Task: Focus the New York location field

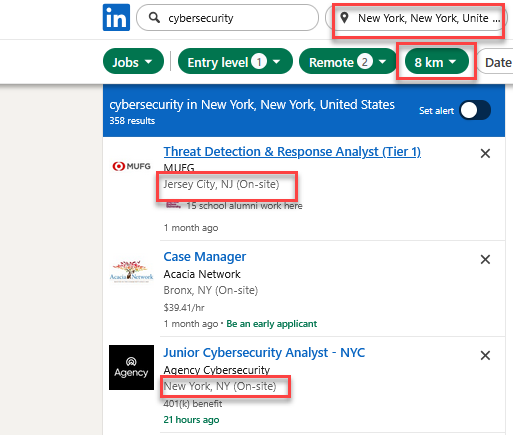Action: click(x=417, y=17)
